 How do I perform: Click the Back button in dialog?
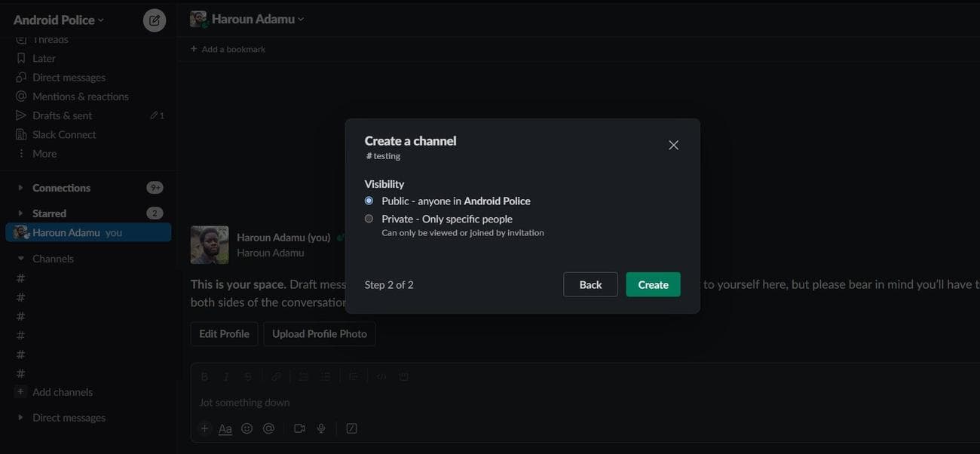click(590, 284)
